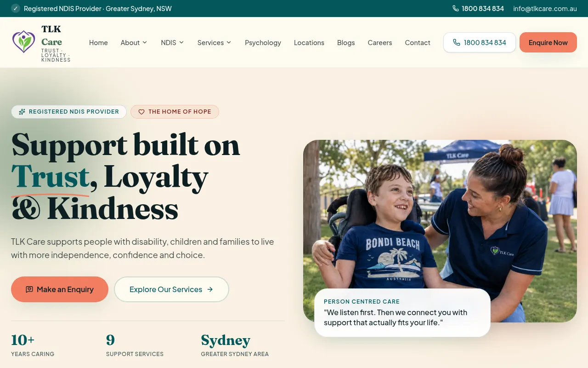Click the phone icon in the top bar
The width and height of the screenshot is (588, 368).
456,8
